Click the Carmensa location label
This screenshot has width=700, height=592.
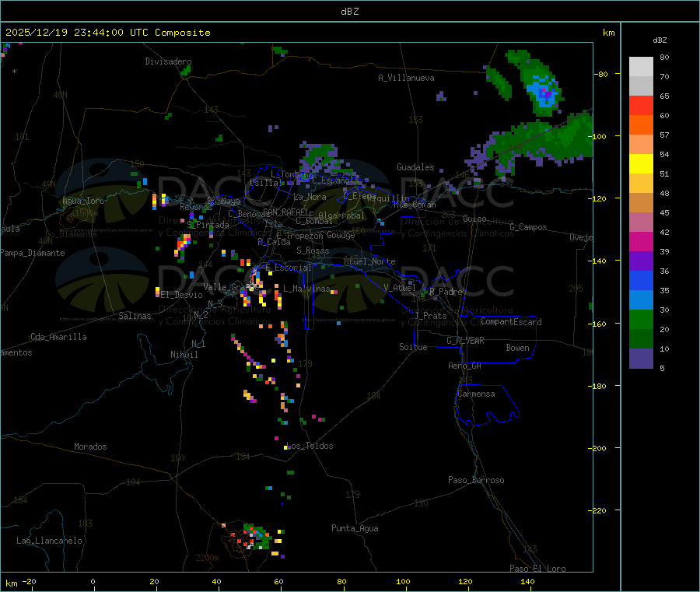click(x=476, y=394)
